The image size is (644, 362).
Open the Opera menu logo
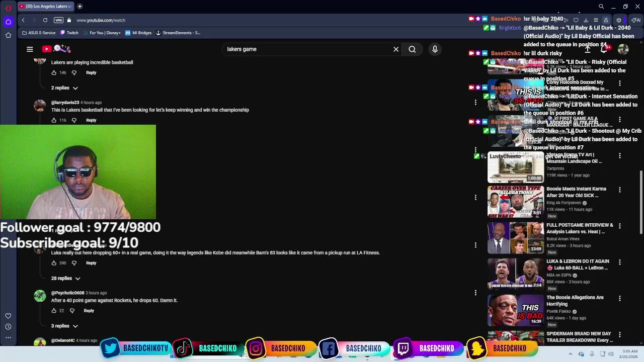pos(8,8)
